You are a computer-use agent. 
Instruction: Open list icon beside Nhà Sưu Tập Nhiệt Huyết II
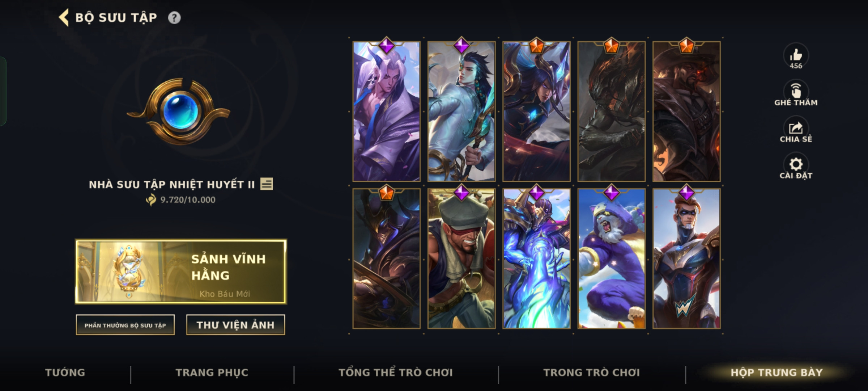[x=267, y=184]
